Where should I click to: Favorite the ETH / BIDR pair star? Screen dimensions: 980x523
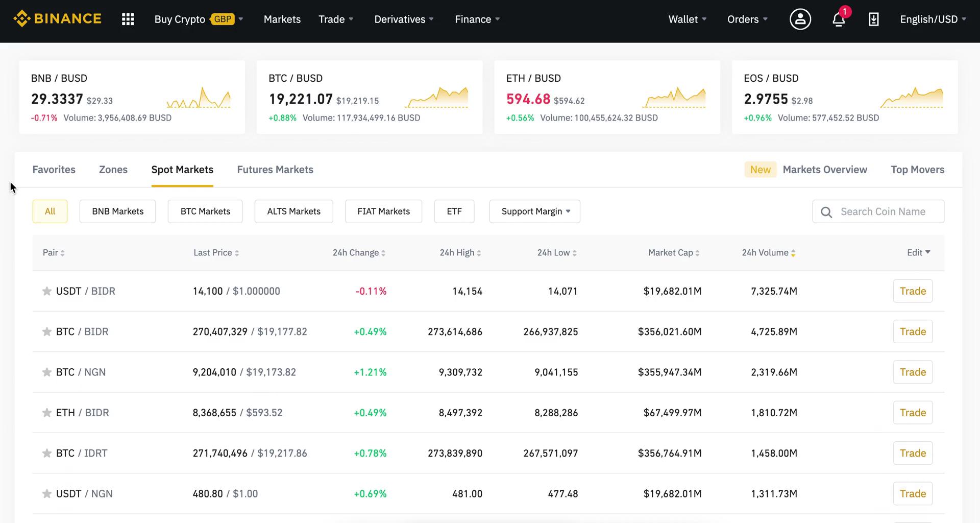[47, 413]
